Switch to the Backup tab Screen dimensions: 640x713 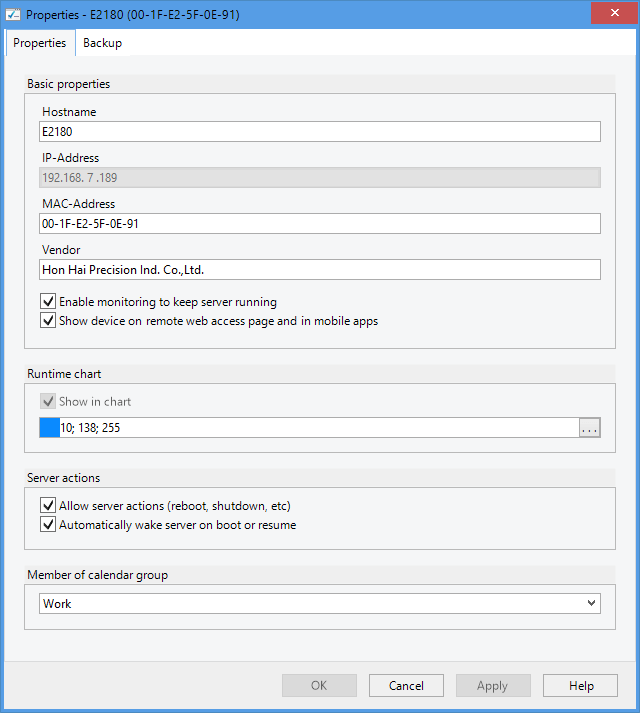(102, 43)
